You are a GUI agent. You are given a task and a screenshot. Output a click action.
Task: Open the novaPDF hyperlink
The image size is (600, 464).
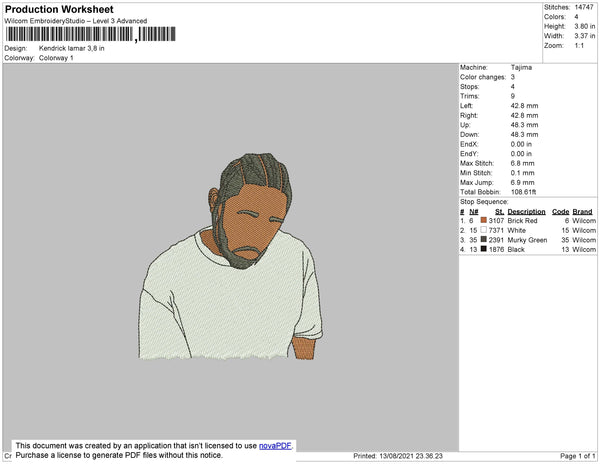coord(275,446)
